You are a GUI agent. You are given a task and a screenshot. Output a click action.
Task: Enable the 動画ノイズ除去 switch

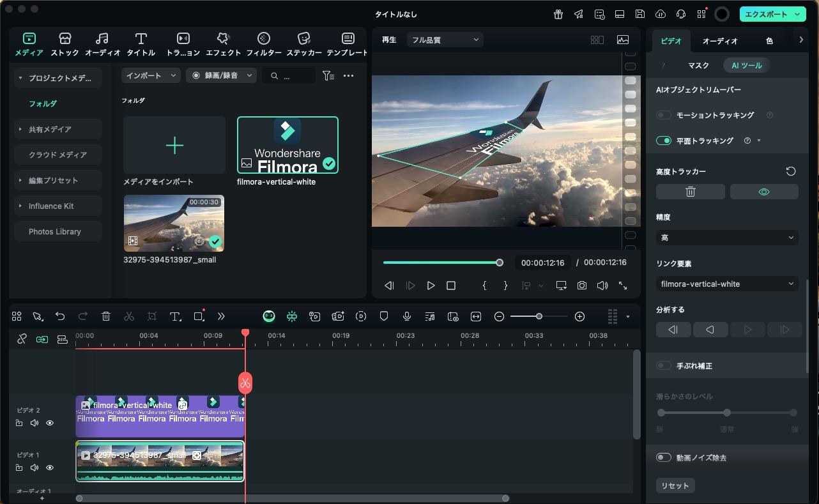pyautogui.click(x=664, y=457)
